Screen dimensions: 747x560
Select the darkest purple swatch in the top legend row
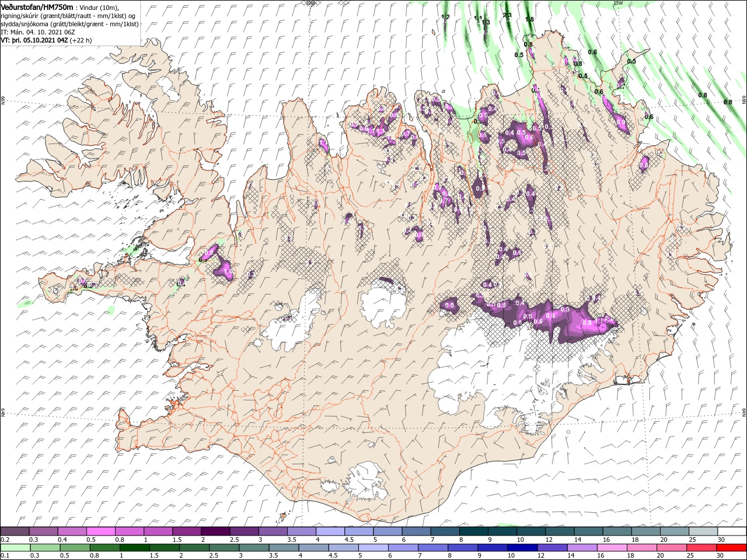[x=215, y=531]
